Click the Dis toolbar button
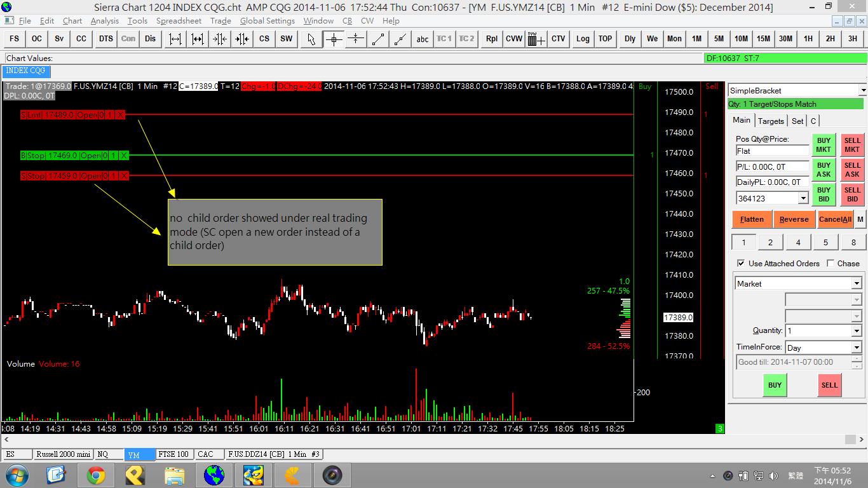Viewport: 868px width, 488px height. 150,39
